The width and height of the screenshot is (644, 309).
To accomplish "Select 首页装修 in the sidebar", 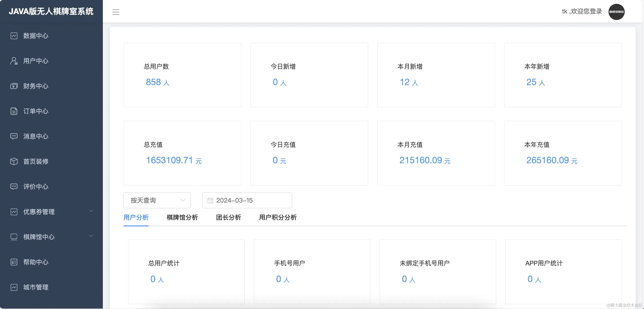I will (36, 161).
